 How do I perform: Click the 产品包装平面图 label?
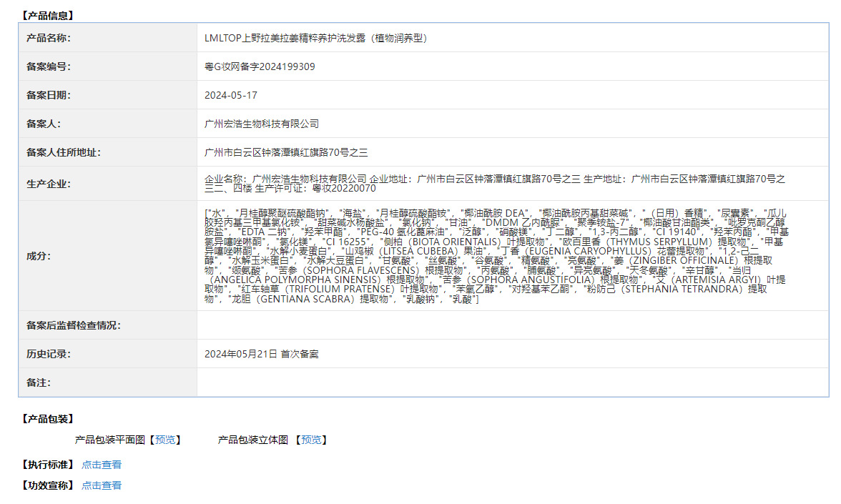(x=110, y=440)
